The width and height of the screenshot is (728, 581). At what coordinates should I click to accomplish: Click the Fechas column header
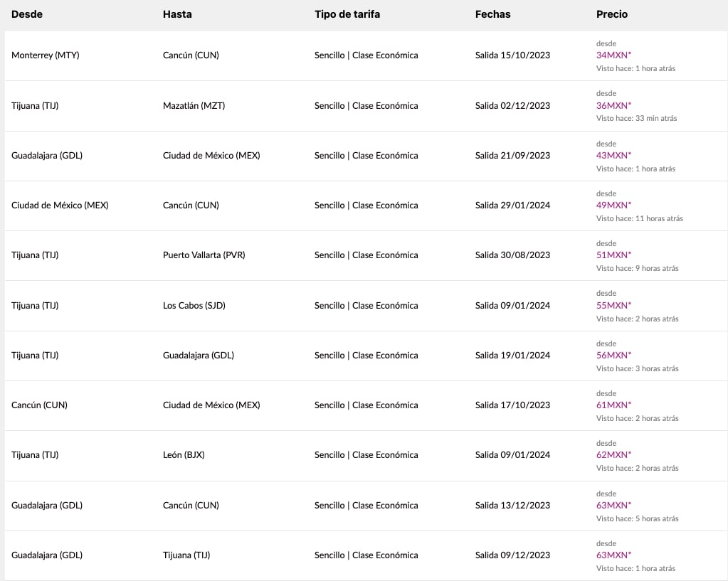tap(492, 14)
